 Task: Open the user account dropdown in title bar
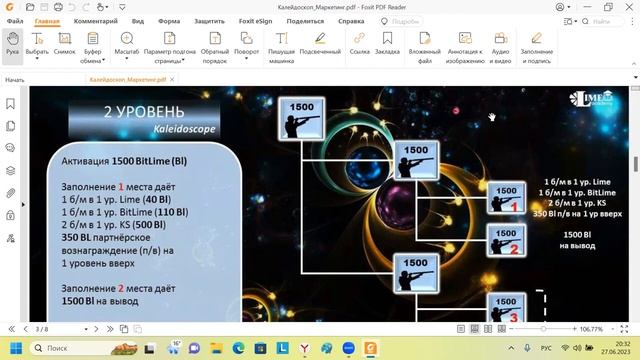(563, 7)
